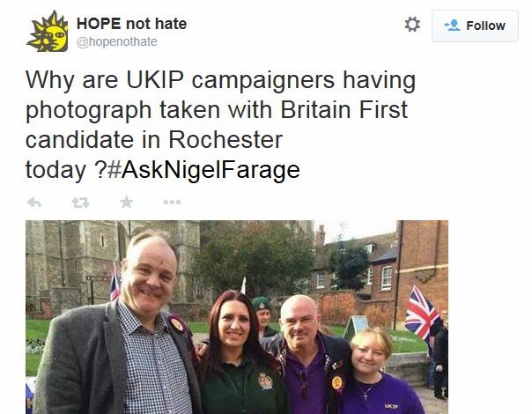The width and height of the screenshot is (532, 414).
Task: Open the #AskNigelFarage hashtag
Action: click(x=203, y=170)
